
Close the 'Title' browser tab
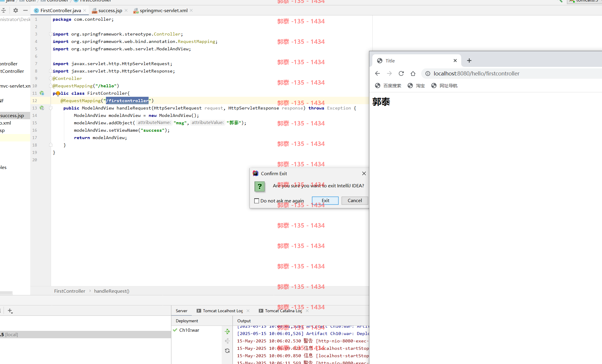point(455,61)
